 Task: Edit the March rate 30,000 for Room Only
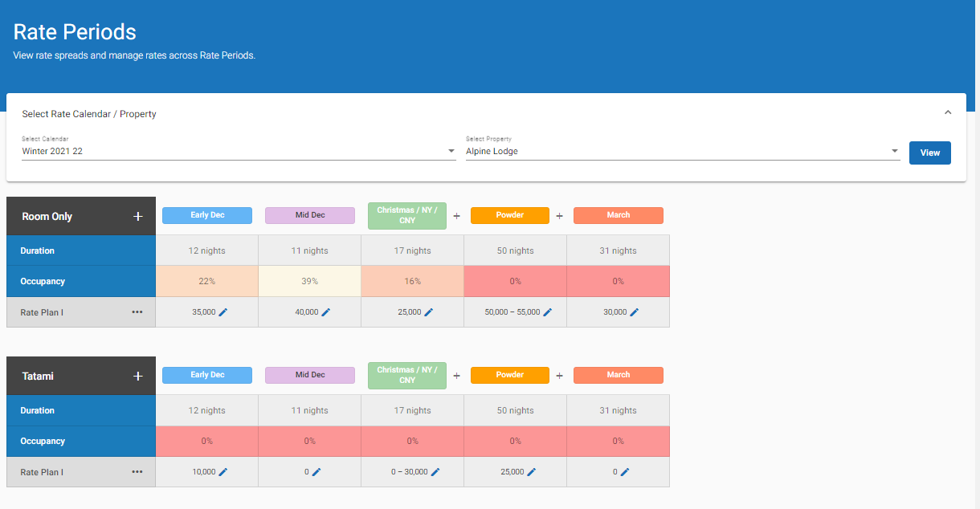635,312
